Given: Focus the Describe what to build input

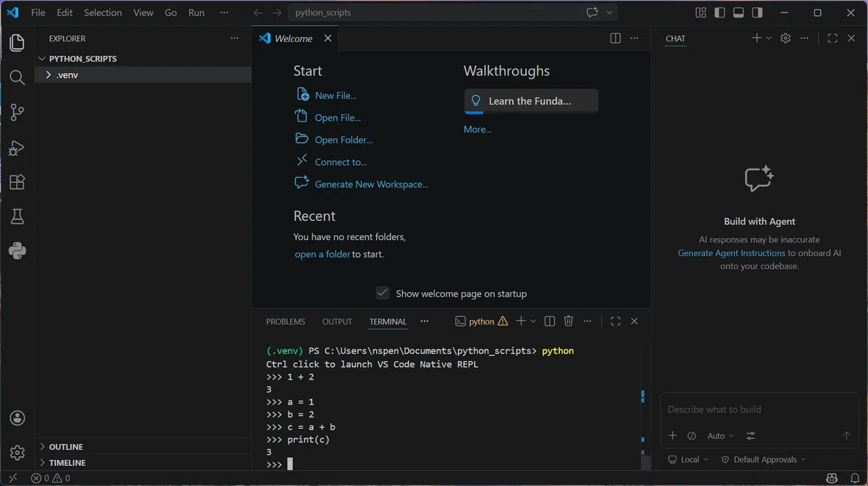Looking at the screenshot, I should click(759, 409).
